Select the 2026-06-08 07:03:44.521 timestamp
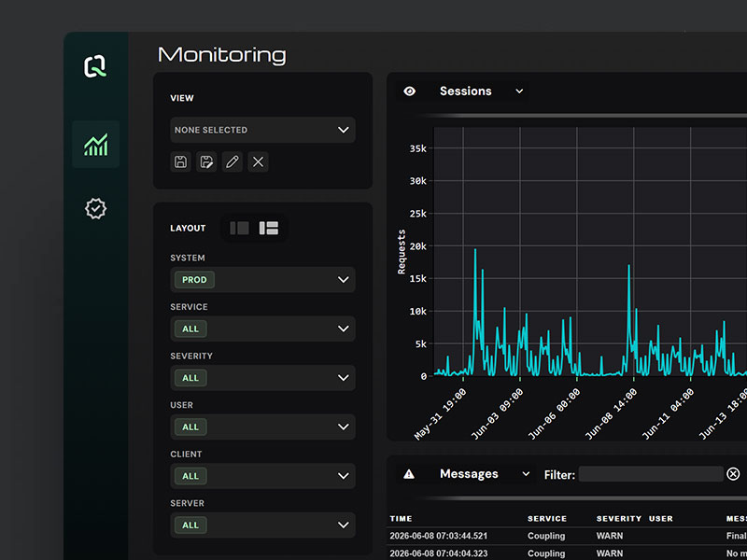 [x=438, y=536]
